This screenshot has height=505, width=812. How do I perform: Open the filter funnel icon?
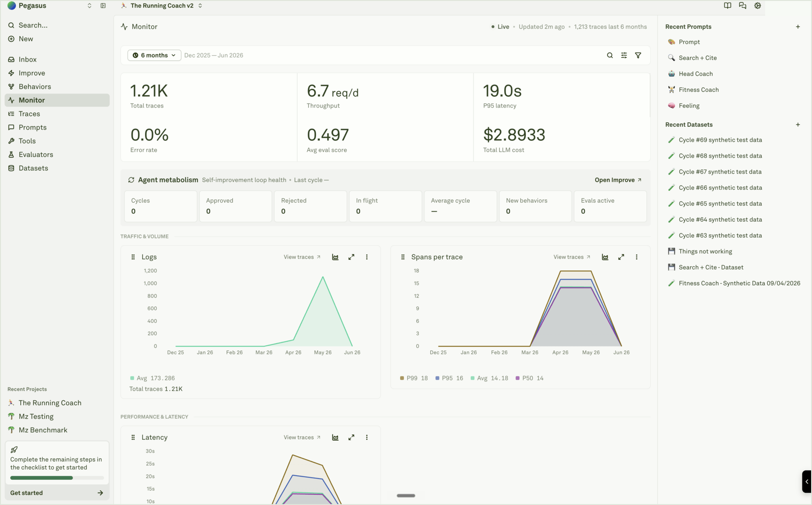click(x=638, y=55)
